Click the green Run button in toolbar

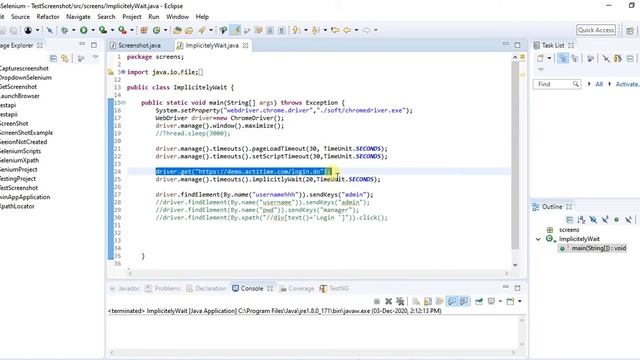[84, 30]
